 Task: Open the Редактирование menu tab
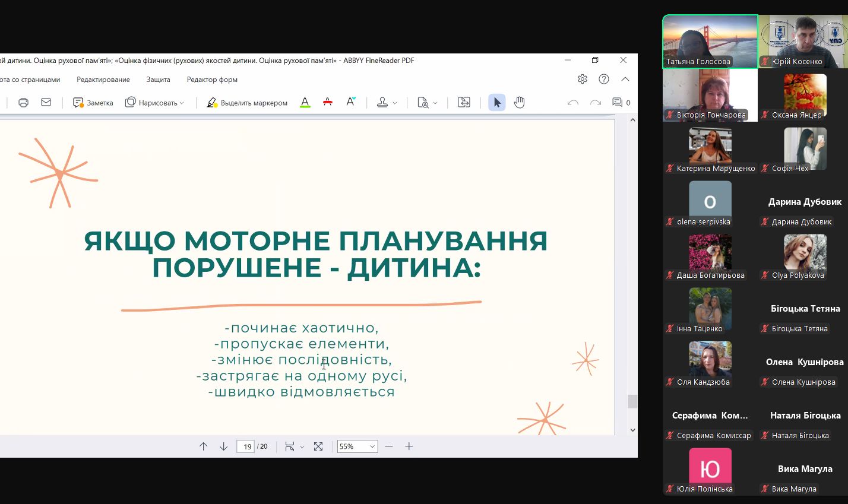click(x=103, y=80)
